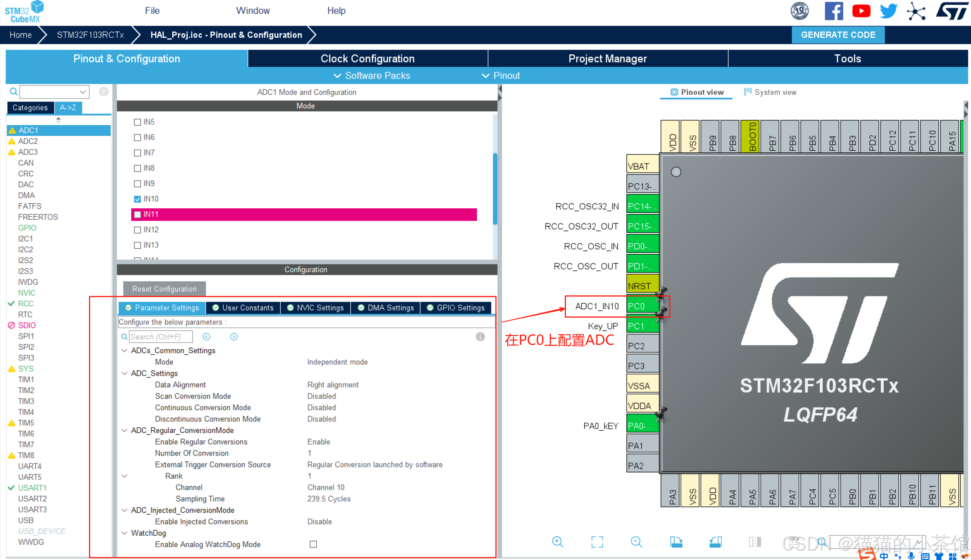
Task: Open the Software Packs dropdown
Action: coord(372,76)
